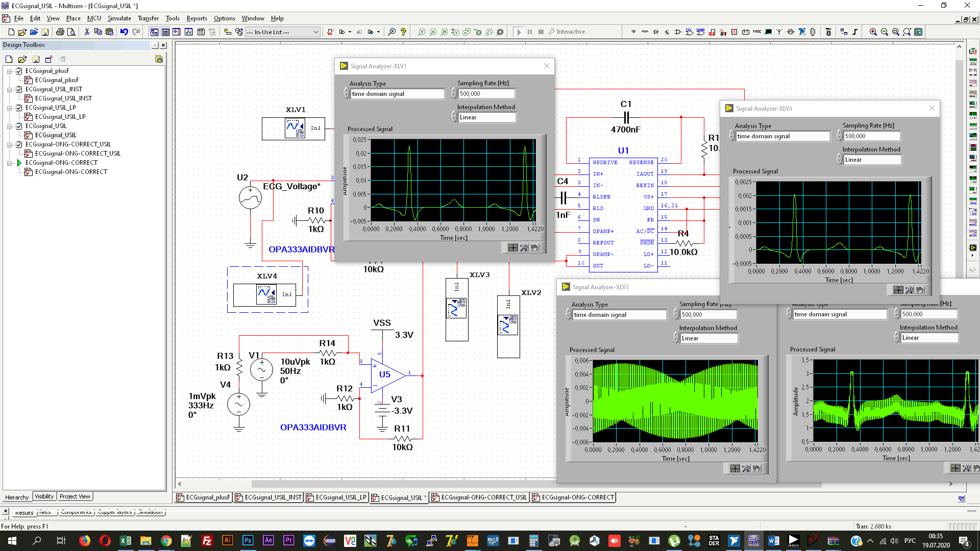Viewport: 980px width, 551px height.
Task: Open the File menu
Action: click(19, 18)
